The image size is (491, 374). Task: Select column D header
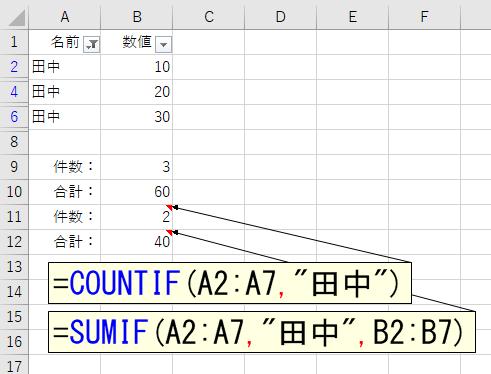281,17
